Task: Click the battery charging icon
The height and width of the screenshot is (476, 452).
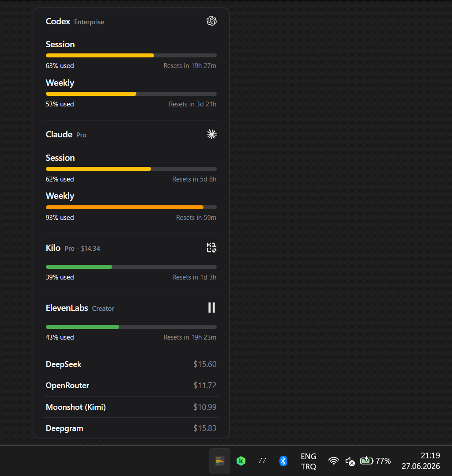Action: (367, 461)
